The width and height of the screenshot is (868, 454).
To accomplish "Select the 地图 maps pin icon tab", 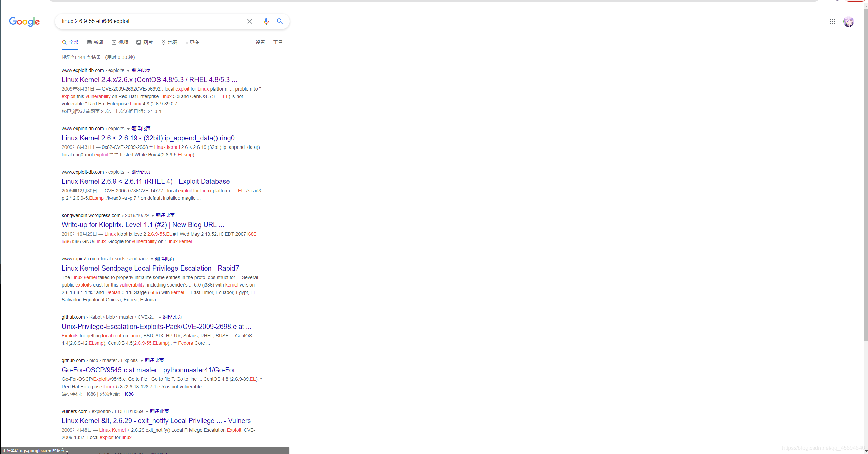I will pyautogui.click(x=163, y=42).
